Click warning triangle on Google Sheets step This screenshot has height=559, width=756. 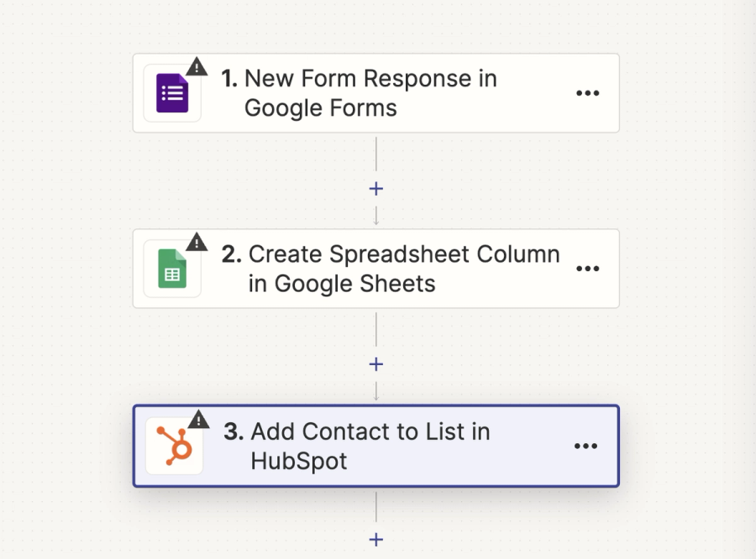pos(197,242)
